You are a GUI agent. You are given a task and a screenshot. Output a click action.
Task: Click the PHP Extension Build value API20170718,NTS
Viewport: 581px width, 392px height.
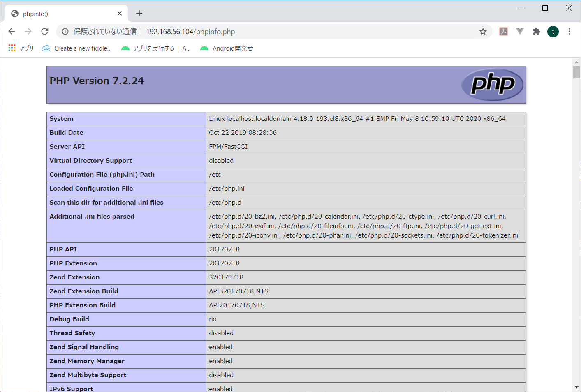click(237, 305)
